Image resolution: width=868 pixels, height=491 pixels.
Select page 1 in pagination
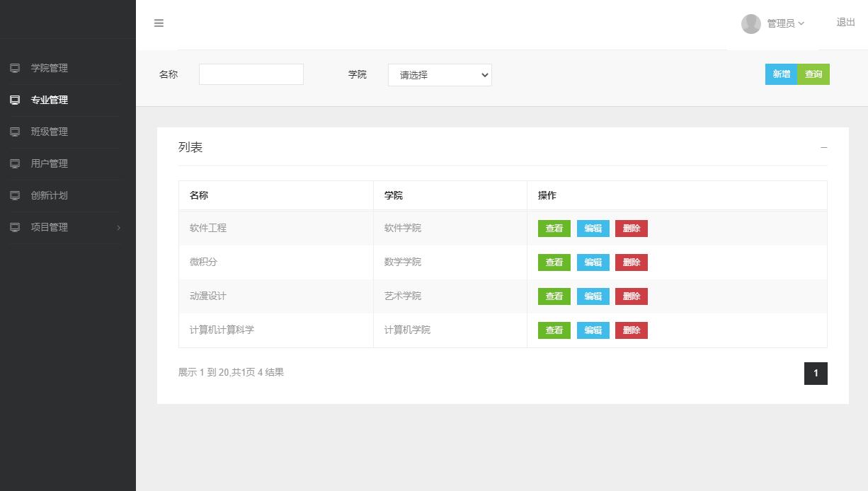[x=816, y=374]
